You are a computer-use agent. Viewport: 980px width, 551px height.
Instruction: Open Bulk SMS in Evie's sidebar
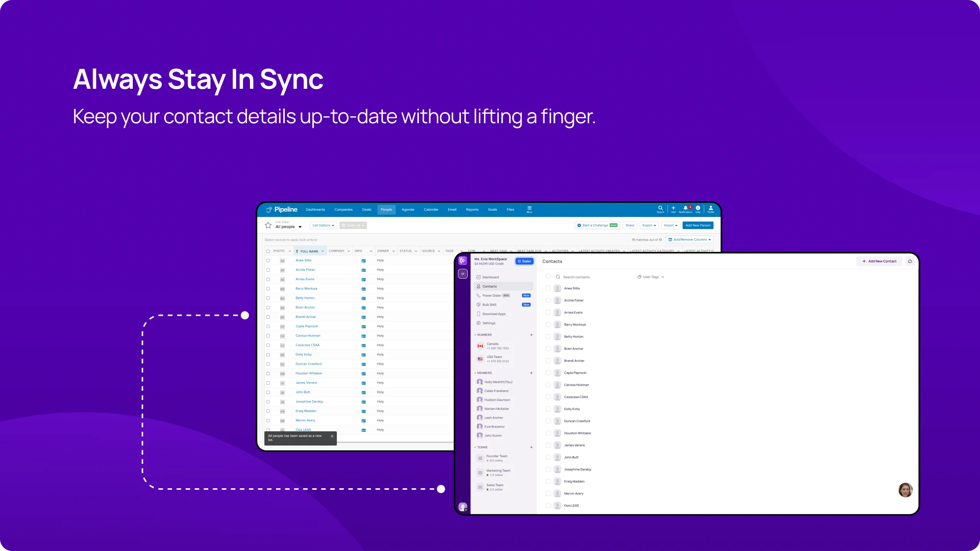503,305
